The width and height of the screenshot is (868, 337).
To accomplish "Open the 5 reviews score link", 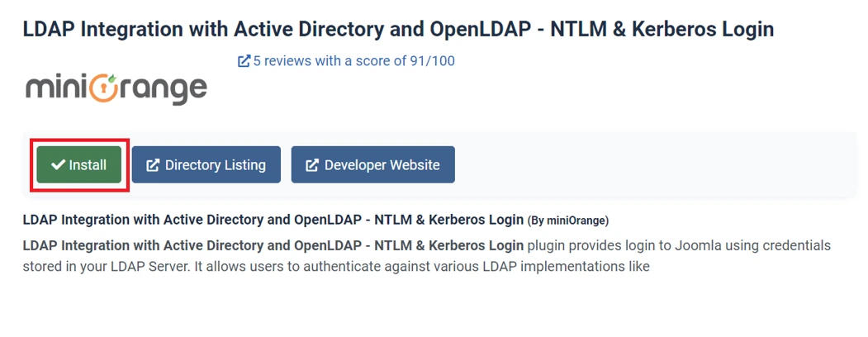I will click(346, 61).
